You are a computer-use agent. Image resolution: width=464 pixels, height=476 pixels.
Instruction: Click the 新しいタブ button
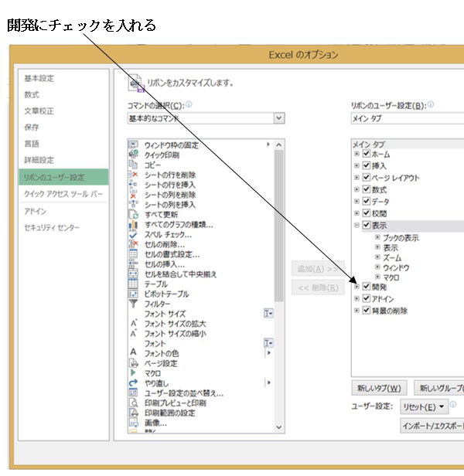(x=379, y=388)
